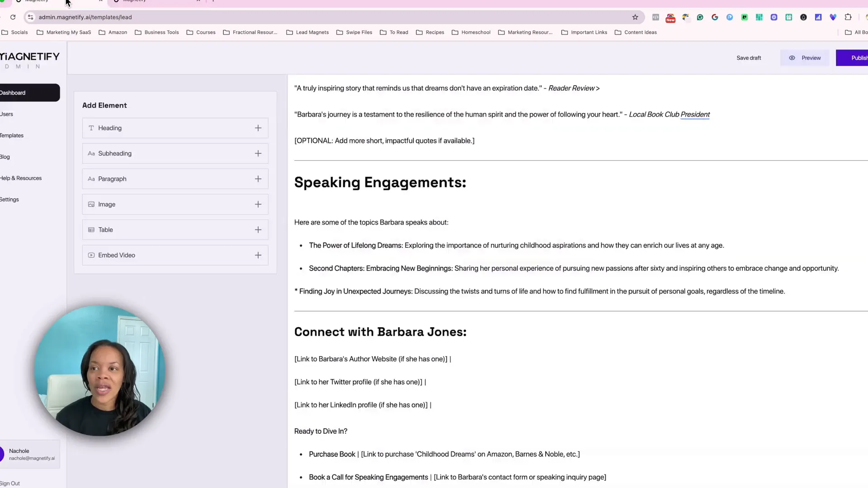Click the purple Publish button
Screen dimensions: 868x488
point(853,58)
